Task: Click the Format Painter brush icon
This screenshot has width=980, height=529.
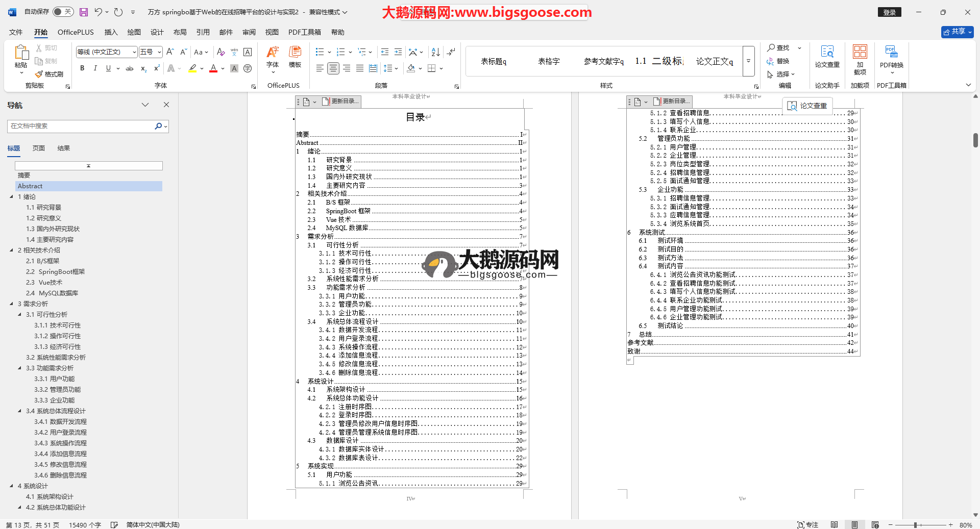Action: coord(39,74)
